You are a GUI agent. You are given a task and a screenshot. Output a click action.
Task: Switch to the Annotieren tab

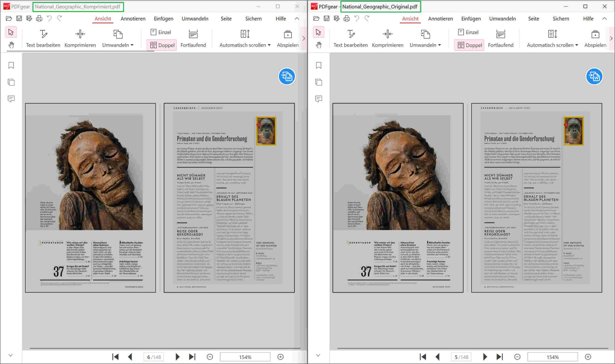coord(133,18)
